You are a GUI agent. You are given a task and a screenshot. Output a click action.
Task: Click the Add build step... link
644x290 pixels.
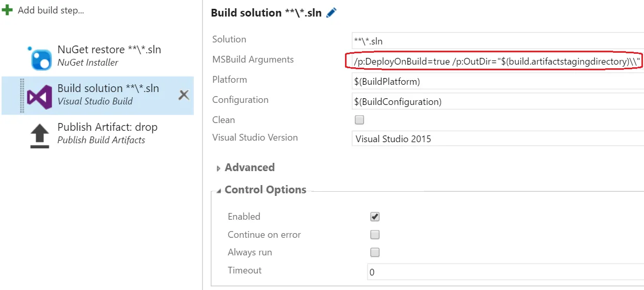(x=51, y=10)
